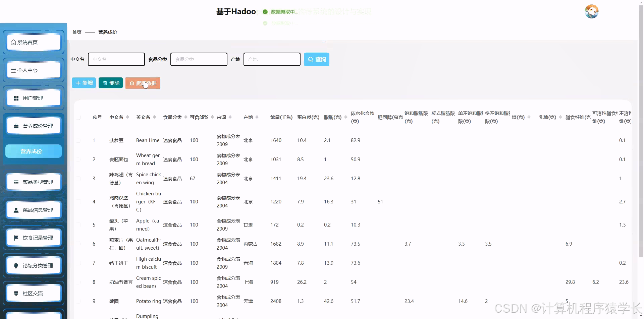Click the user avatar in top-right corner
Image resolution: width=644 pixels, height=319 pixels.
(591, 11)
